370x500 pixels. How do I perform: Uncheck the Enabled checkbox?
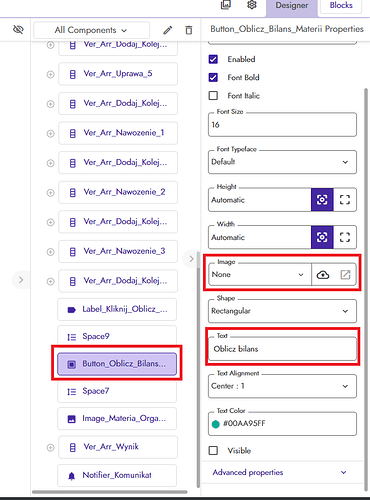(213, 59)
